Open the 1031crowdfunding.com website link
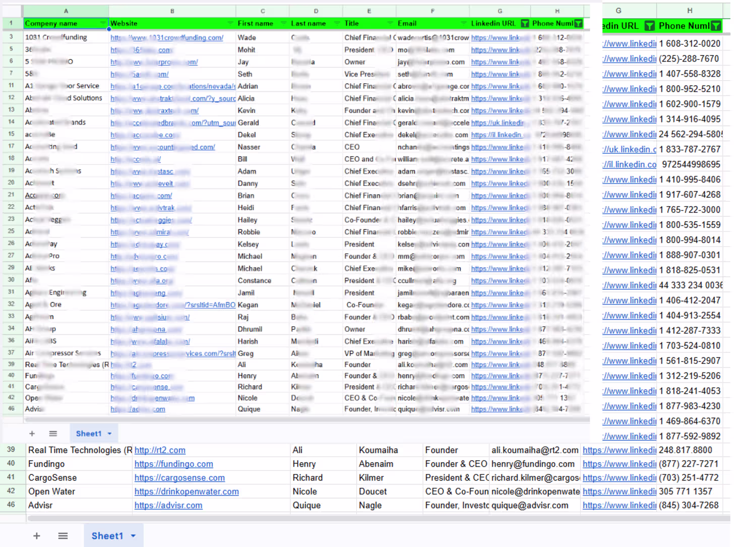Image resolution: width=756 pixels, height=547 pixels. click(x=167, y=38)
